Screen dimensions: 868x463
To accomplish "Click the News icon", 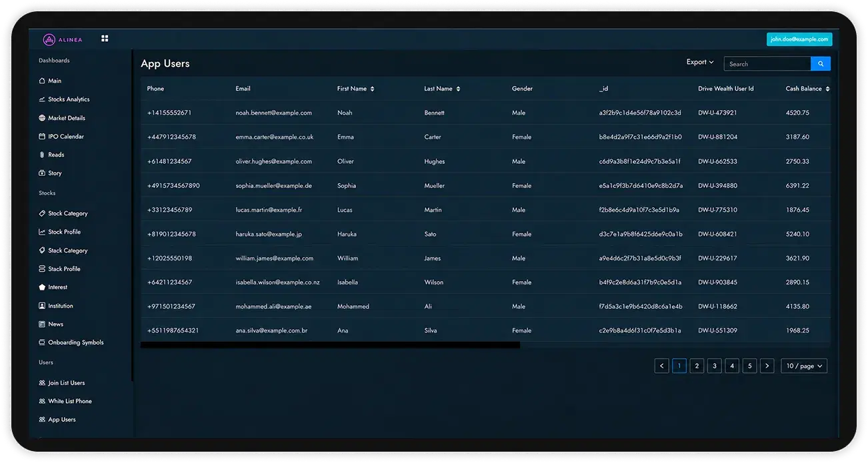I will pos(42,324).
